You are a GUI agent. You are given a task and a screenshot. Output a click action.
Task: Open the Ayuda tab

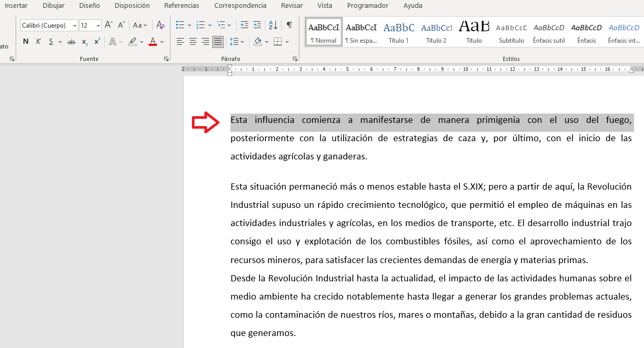412,6
